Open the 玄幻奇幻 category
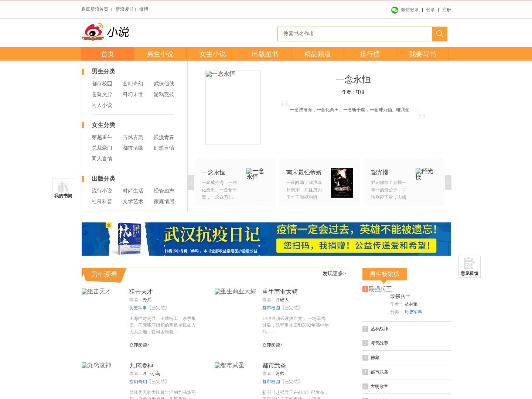This screenshot has height=399, width=532. 133,84
